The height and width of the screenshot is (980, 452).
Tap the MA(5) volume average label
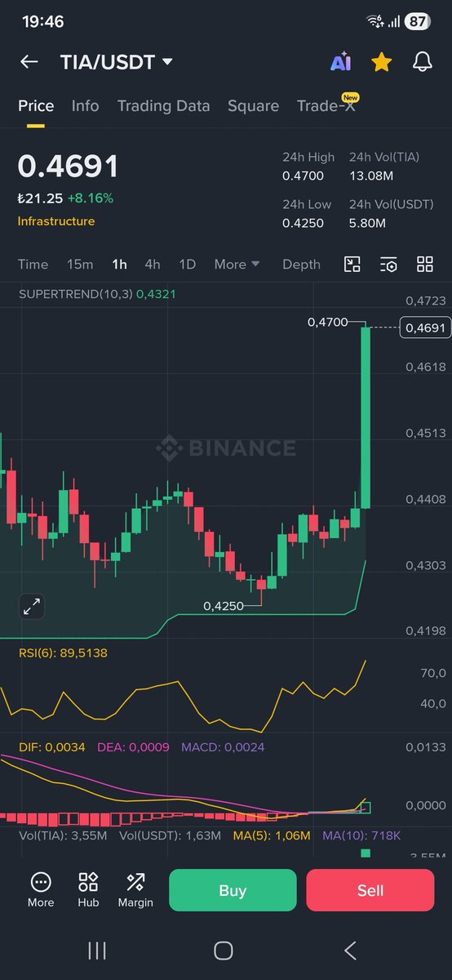272,835
